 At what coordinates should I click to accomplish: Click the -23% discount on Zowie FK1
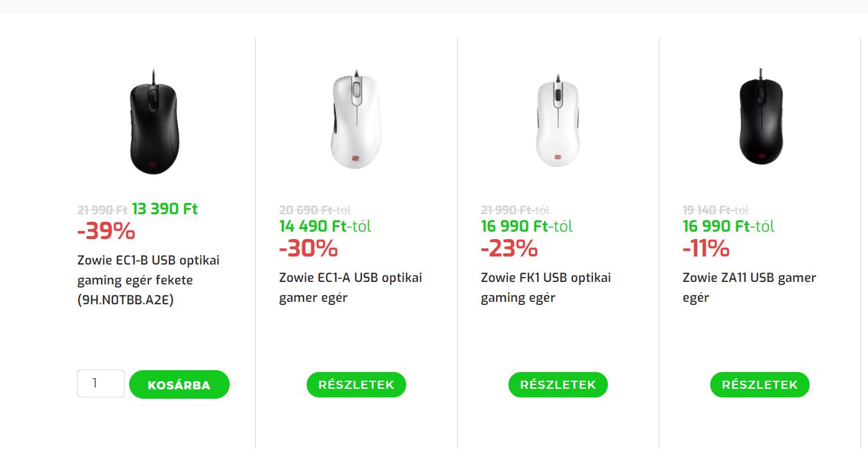coord(509,248)
